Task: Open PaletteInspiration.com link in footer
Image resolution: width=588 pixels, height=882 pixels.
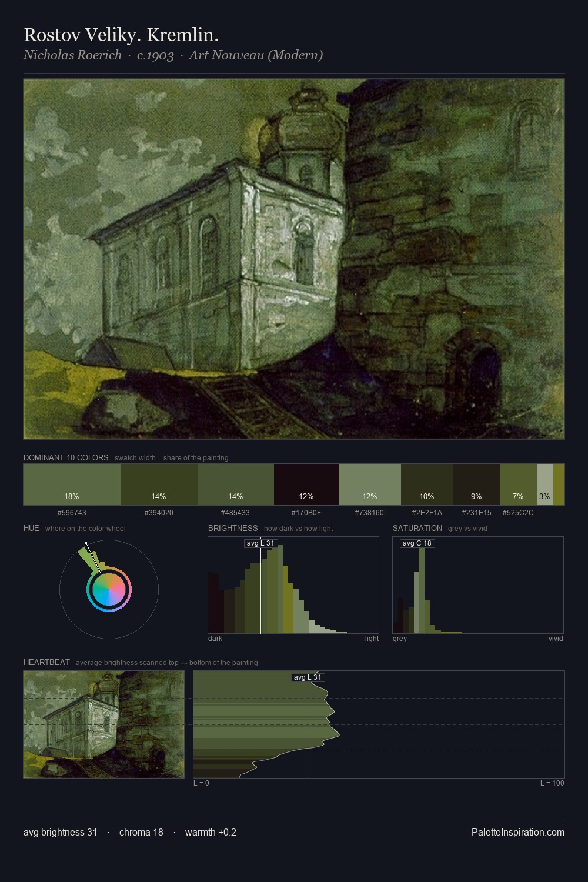Action: (518, 832)
